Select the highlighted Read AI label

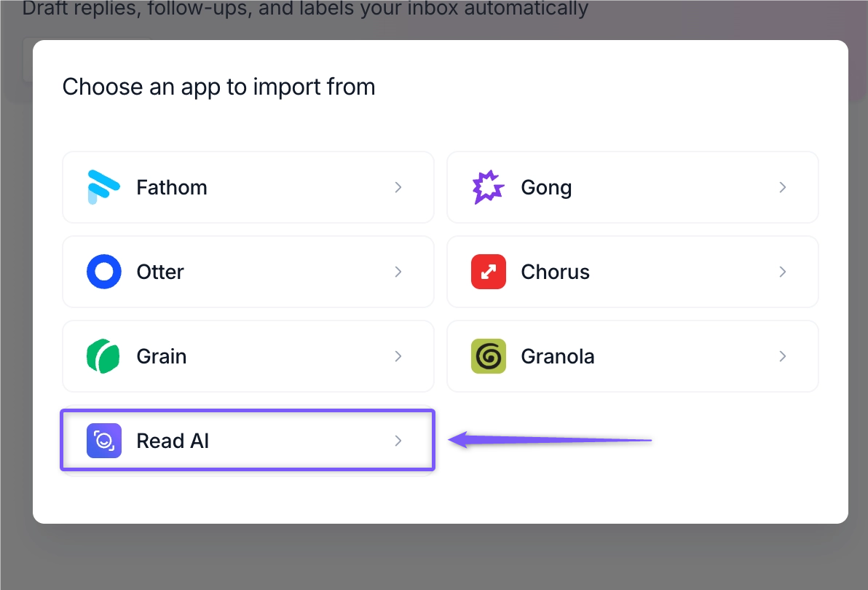tap(173, 441)
